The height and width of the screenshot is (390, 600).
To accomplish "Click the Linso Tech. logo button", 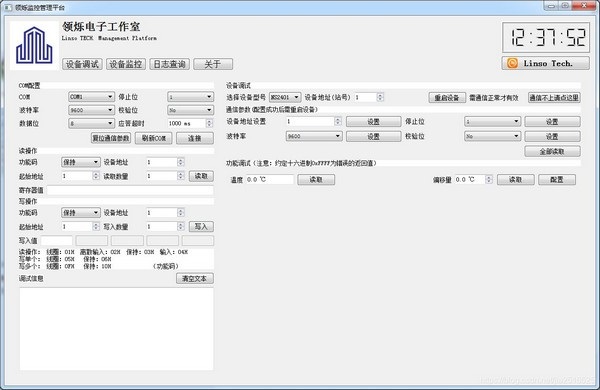I will click(545, 63).
